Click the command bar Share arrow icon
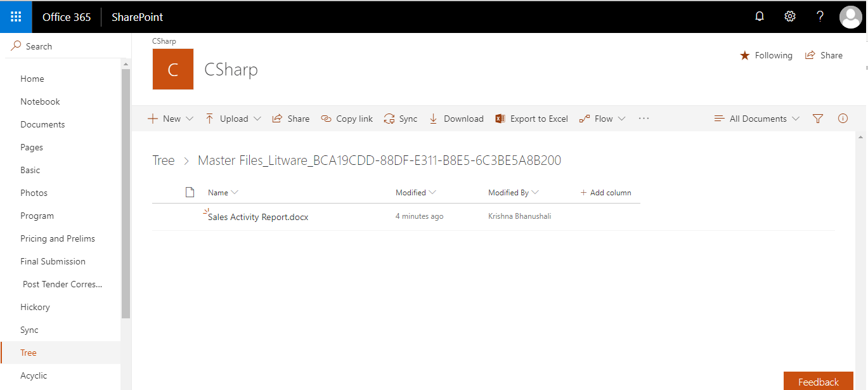Viewport: 868px width, 390px height. point(277,119)
